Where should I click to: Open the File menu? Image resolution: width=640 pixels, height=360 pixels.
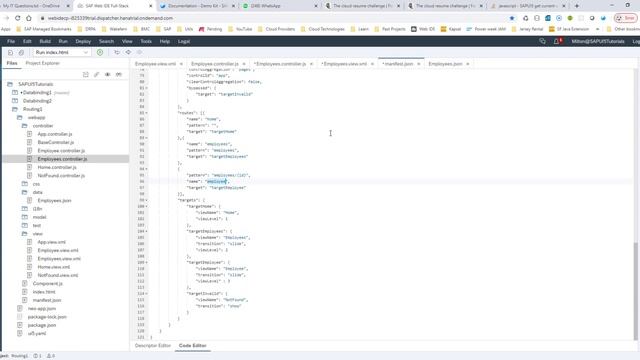[11, 41]
